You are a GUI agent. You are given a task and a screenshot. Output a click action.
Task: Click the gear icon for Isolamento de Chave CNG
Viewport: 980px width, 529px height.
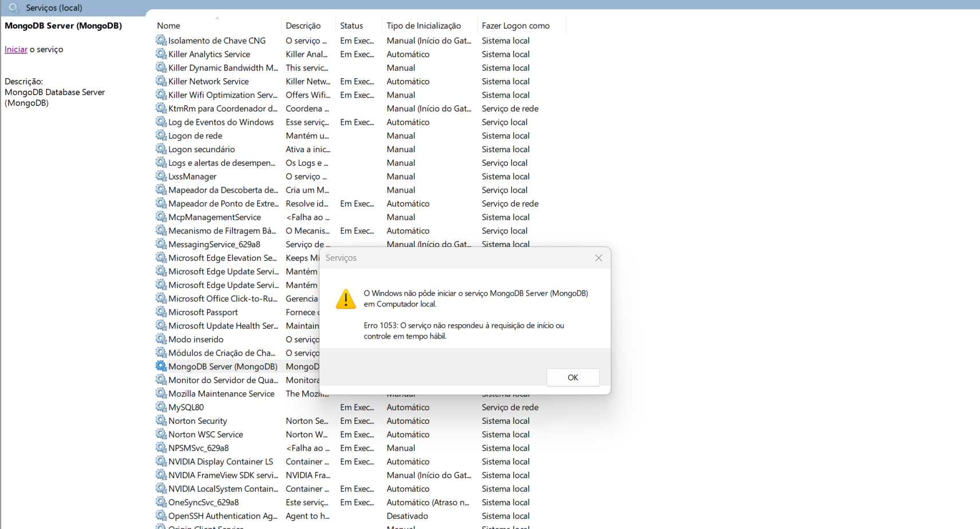tap(161, 40)
